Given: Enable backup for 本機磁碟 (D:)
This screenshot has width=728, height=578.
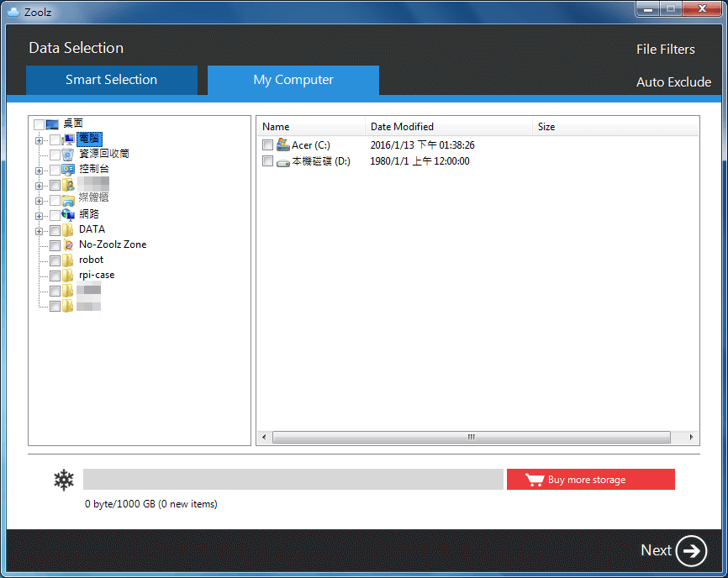Looking at the screenshot, I should coord(267,161).
